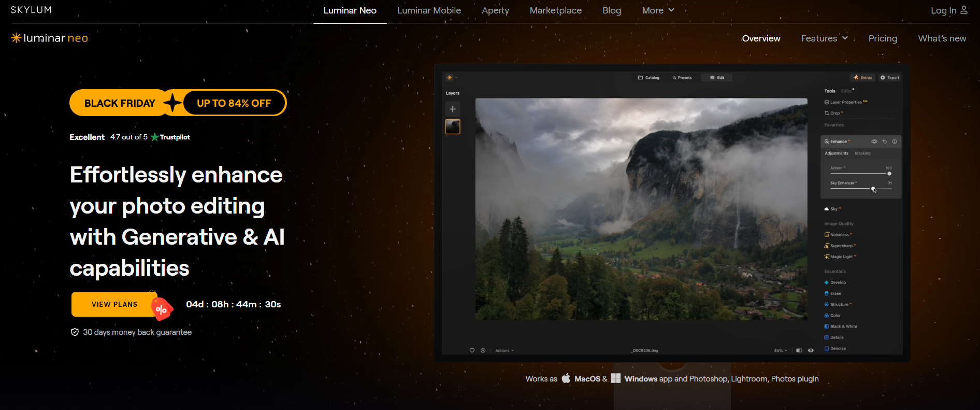Switch to the Tools panel tab
The height and width of the screenshot is (410, 980).
(x=830, y=91)
